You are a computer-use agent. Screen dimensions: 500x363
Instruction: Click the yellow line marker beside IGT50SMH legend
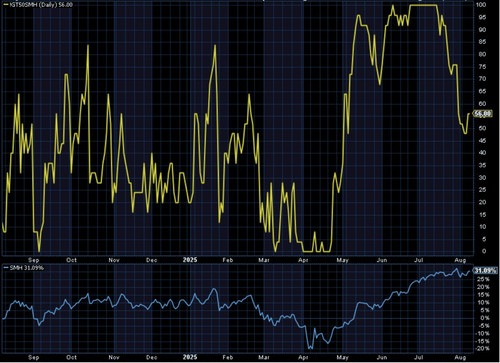coord(6,5)
